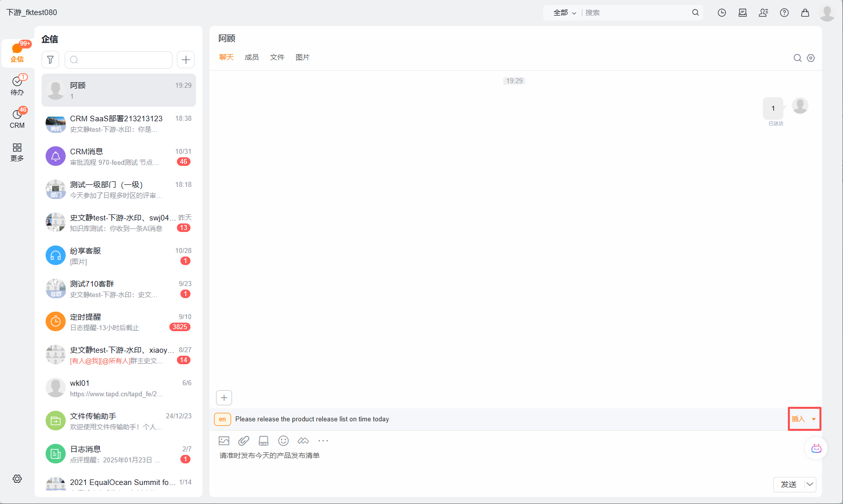Open chat settings gear icon in 阿顾 header

[x=811, y=58]
